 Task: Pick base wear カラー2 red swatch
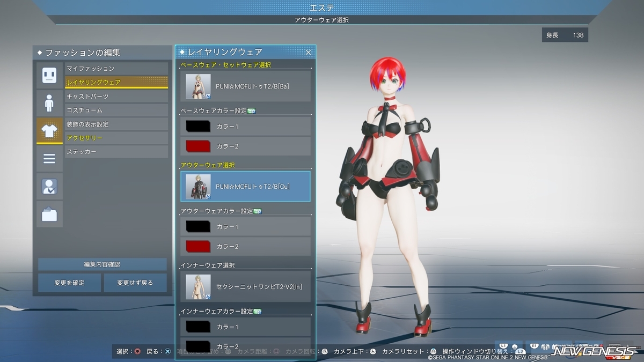[x=198, y=146]
